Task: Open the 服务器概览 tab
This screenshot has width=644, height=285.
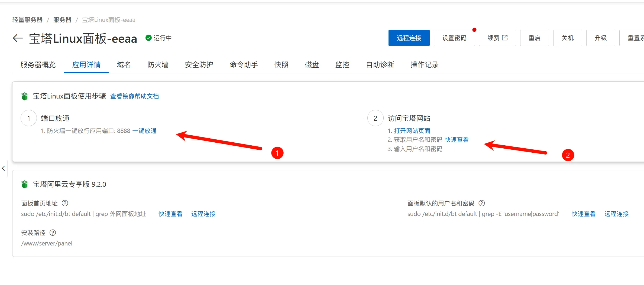Action: click(38, 65)
